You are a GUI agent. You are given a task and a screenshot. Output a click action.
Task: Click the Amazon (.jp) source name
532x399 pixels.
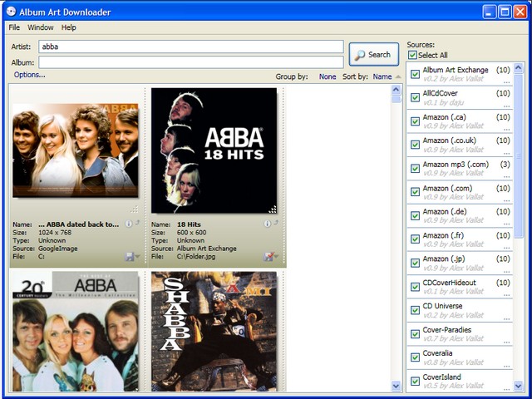(444, 259)
